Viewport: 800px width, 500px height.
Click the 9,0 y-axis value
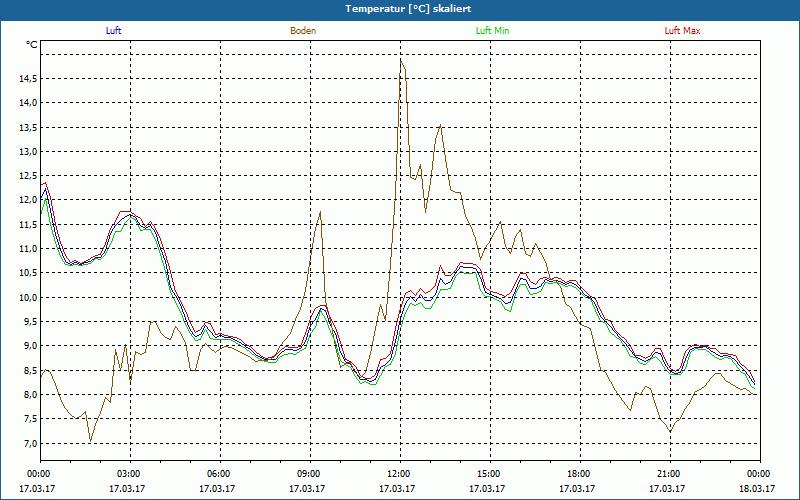(31, 346)
